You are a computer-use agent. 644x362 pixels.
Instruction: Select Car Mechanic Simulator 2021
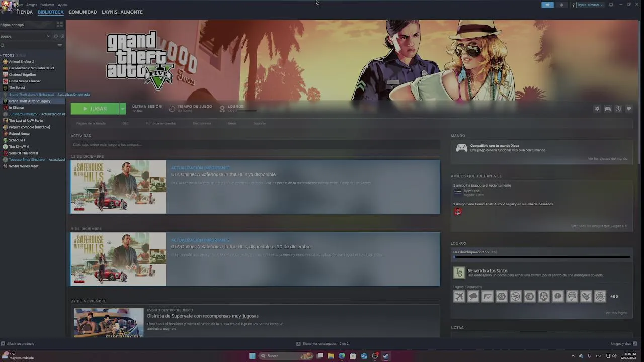32,68
